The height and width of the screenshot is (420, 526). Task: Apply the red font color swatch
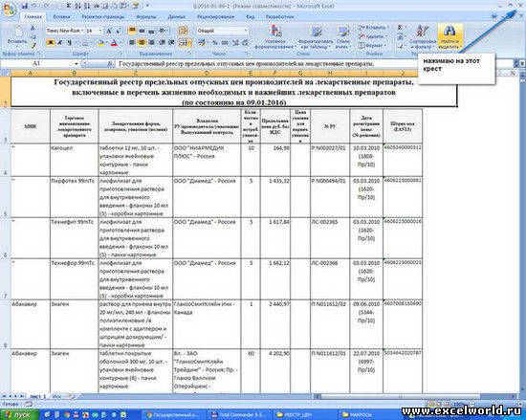click(x=115, y=43)
